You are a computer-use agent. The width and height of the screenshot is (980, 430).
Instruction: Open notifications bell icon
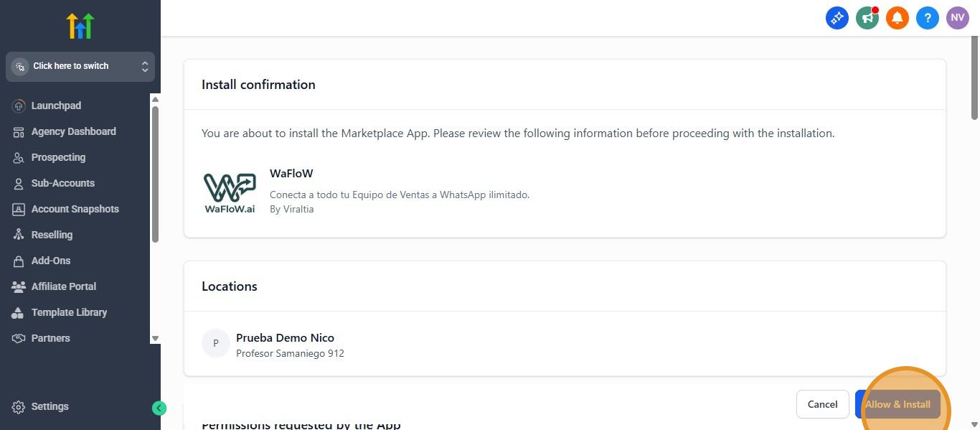897,18
